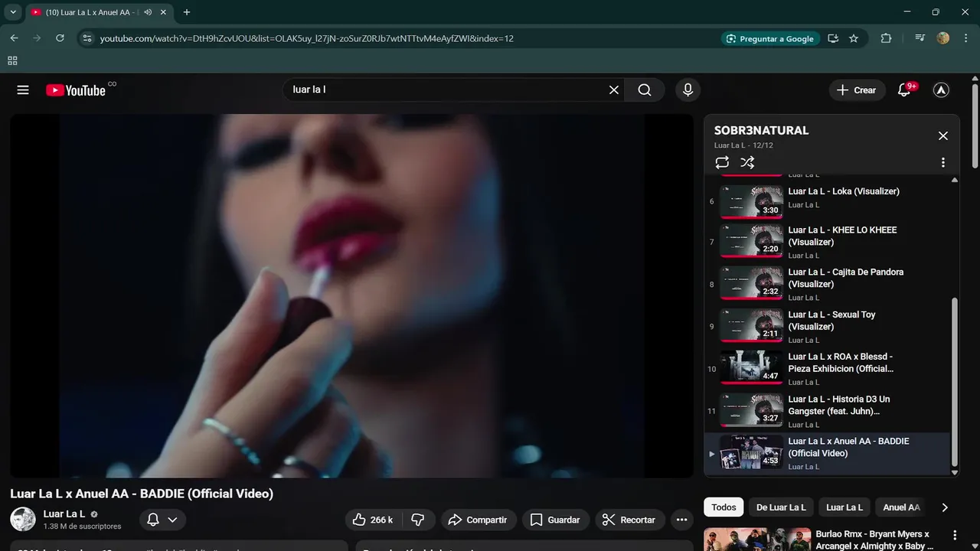Image resolution: width=980 pixels, height=551 pixels.
Task: Bookmark this page with star
Action: [x=854, y=38]
